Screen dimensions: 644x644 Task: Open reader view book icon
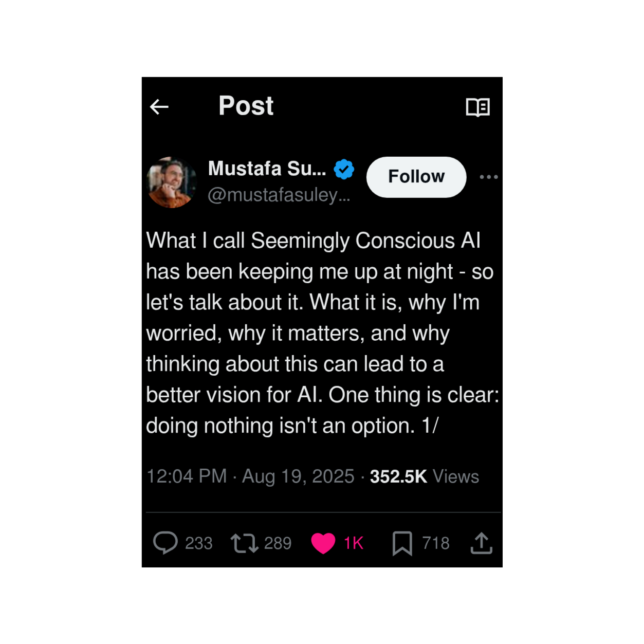477,107
